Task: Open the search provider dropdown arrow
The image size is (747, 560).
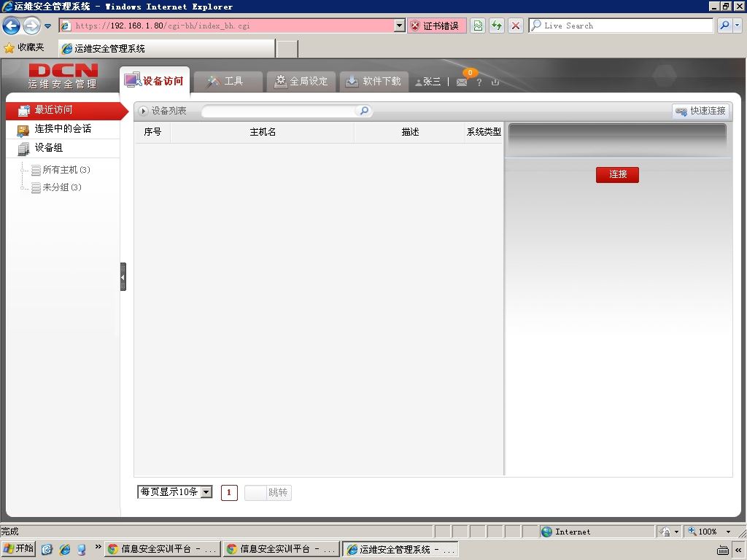Action: [x=737, y=26]
